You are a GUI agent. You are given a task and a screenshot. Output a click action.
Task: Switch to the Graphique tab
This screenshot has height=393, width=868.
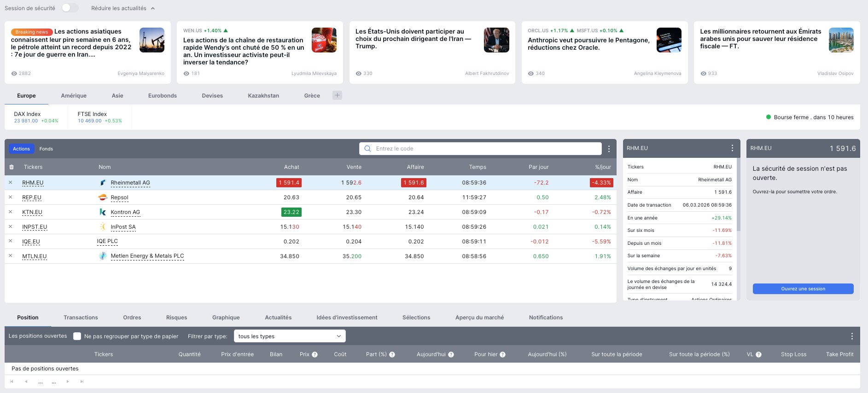(226, 318)
